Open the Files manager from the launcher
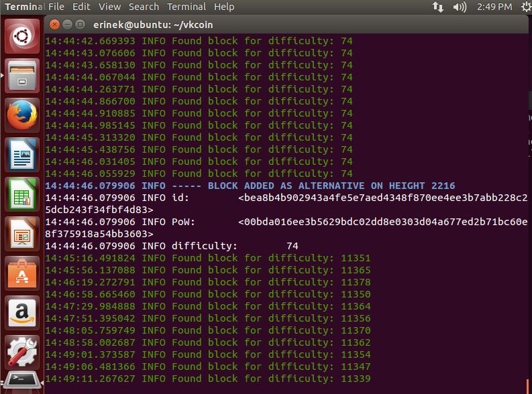 22,75
